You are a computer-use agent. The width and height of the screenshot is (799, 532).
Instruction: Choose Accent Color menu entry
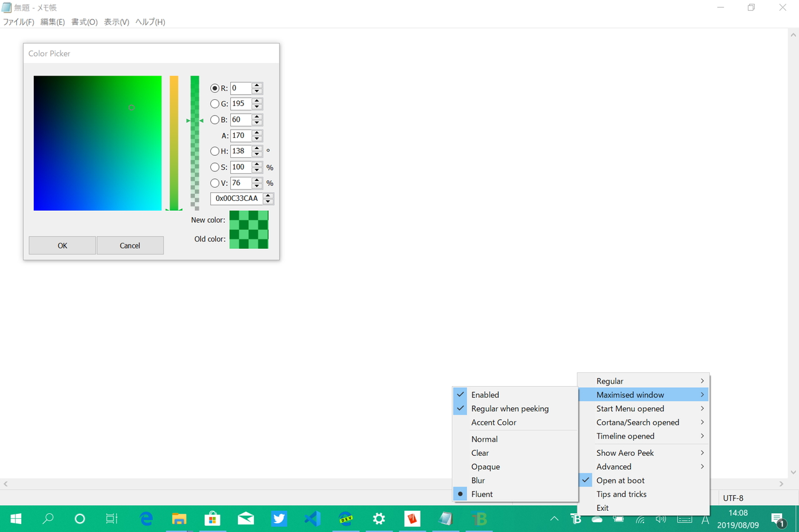515,422
